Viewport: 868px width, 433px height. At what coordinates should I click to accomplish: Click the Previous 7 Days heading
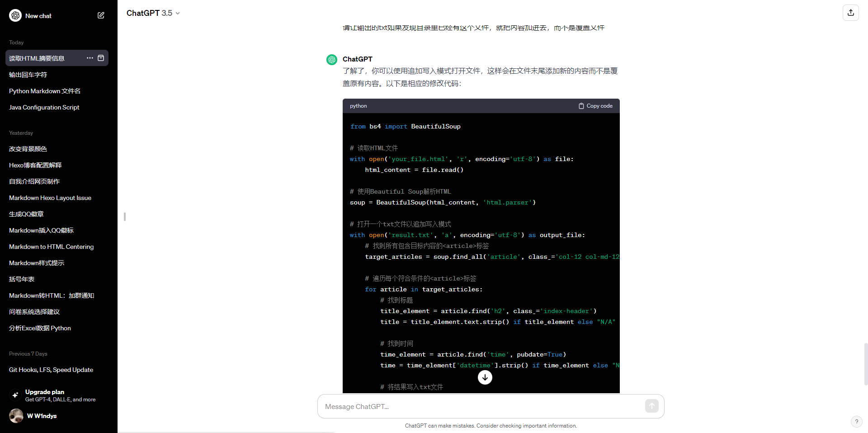[x=28, y=354]
